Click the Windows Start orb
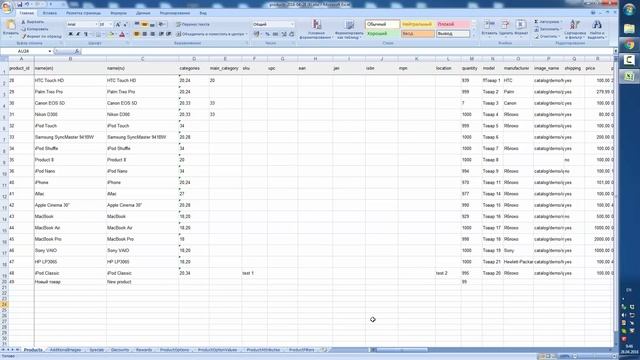Screen dimensions: 640x360 [629, 9]
